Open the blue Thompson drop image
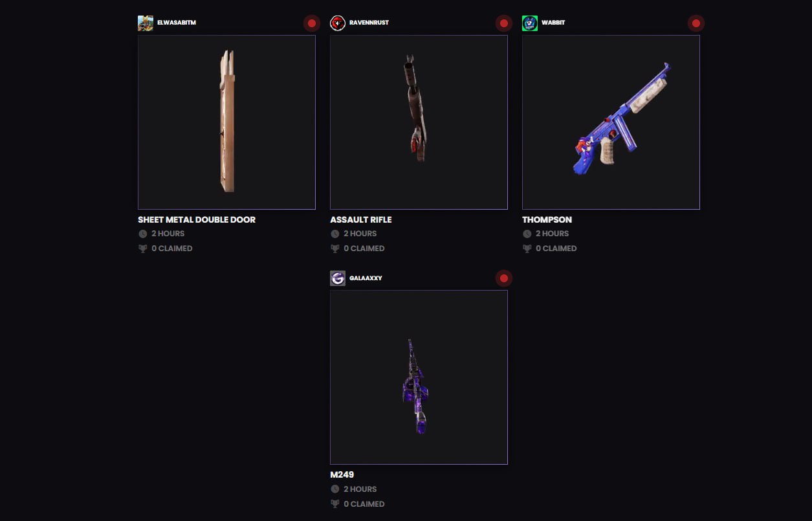812x521 pixels. point(611,122)
